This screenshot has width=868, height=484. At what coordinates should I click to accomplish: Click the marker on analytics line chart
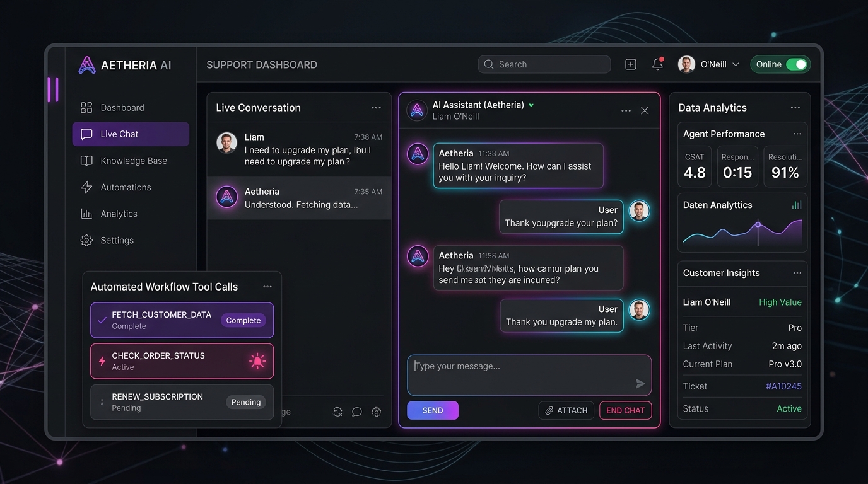758,224
